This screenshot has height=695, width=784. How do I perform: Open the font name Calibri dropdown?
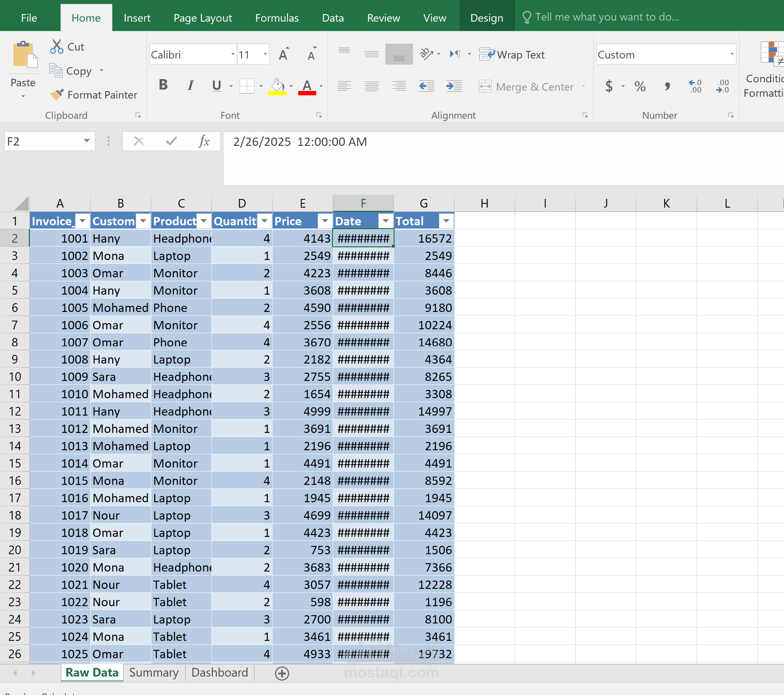232,55
